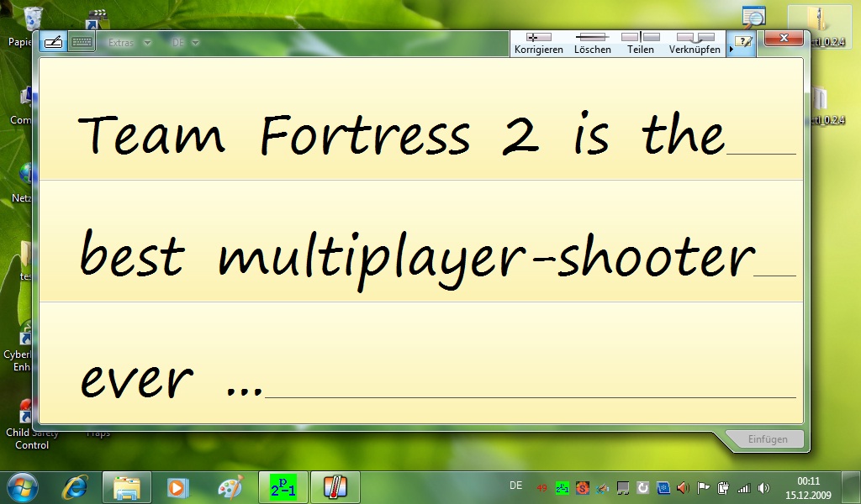This screenshot has height=504, width=861.
Task: Open the Action Center flag icon
Action: coord(704,487)
